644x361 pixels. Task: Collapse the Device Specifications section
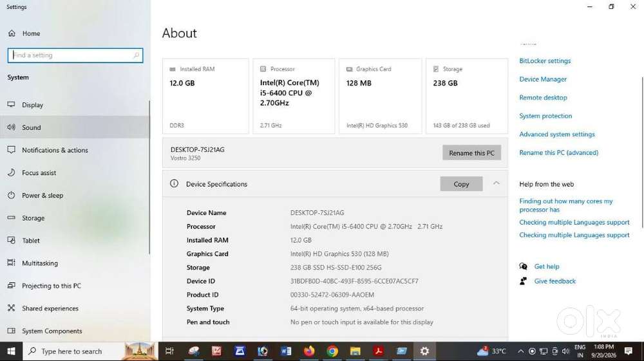(496, 184)
